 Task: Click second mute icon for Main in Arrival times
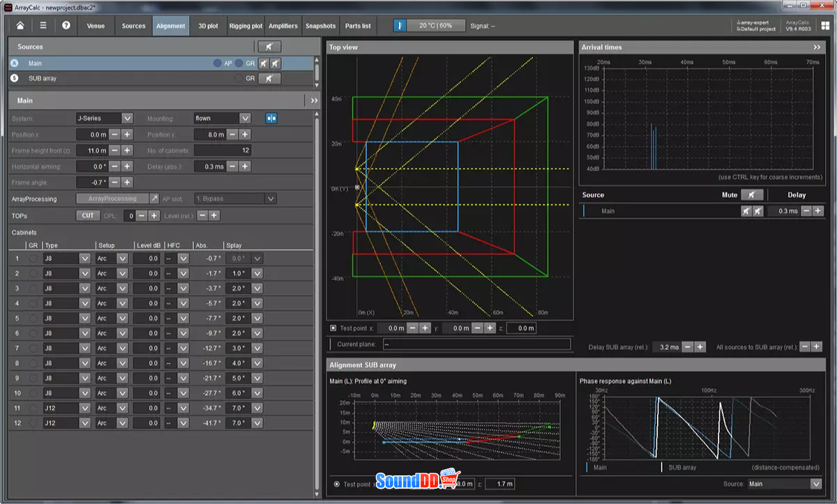(x=758, y=211)
